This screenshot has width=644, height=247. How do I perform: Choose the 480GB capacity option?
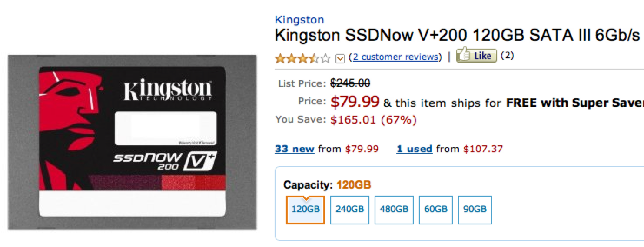[x=394, y=210]
